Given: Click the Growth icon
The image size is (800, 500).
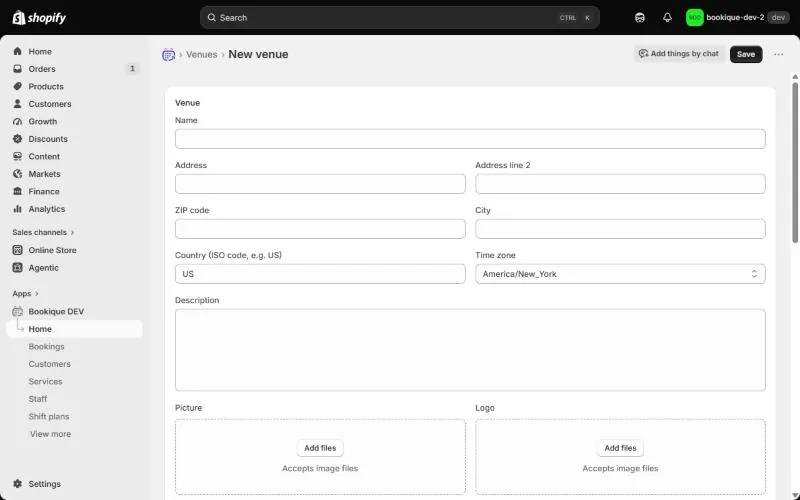Looking at the screenshot, I should coord(17,121).
